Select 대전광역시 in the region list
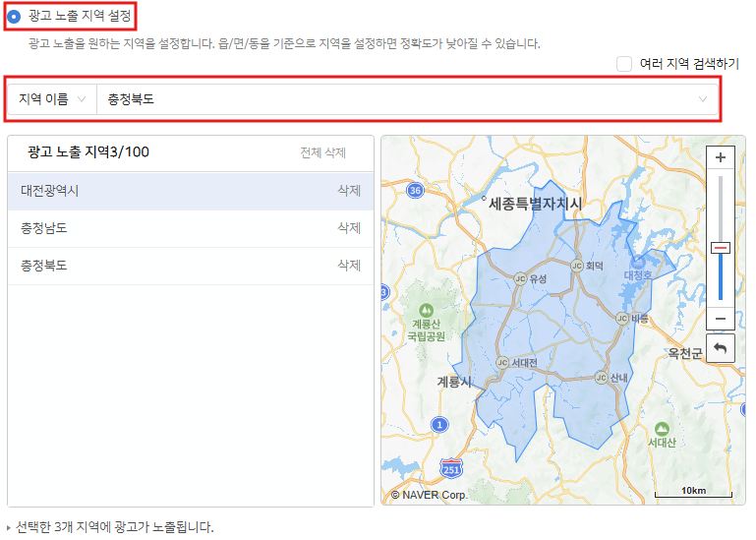Image resolution: width=756 pixels, height=540 pixels. (49, 191)
